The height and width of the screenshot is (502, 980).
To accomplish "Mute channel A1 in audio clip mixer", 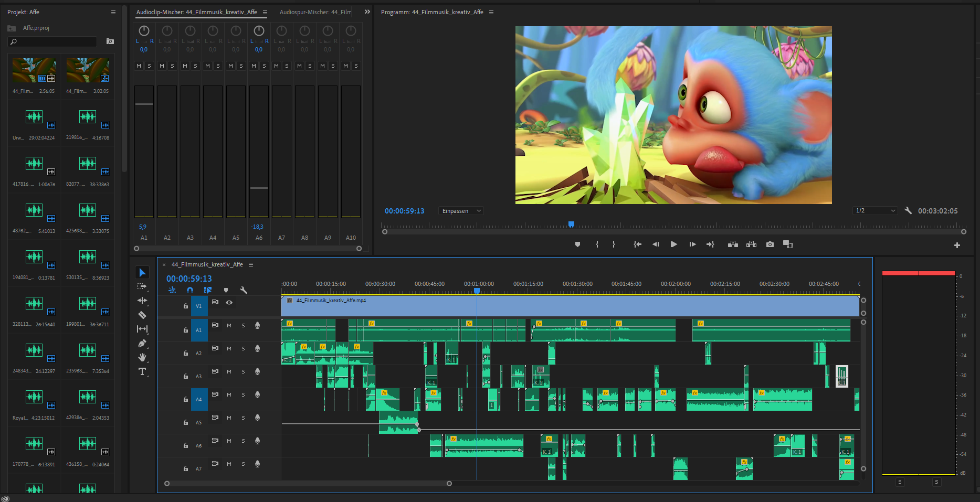I will point(139,66).
